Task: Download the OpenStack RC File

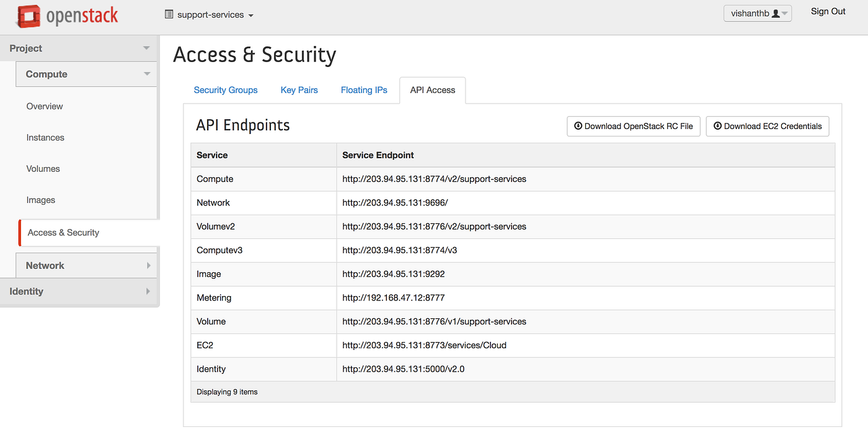Action: pos(633,126)
